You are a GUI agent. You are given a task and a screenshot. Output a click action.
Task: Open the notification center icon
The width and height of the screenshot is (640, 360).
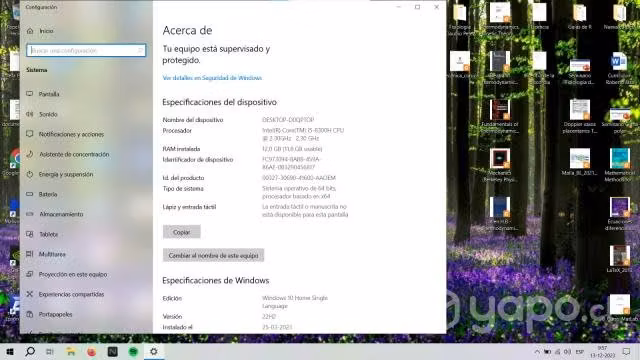(627, 351)
